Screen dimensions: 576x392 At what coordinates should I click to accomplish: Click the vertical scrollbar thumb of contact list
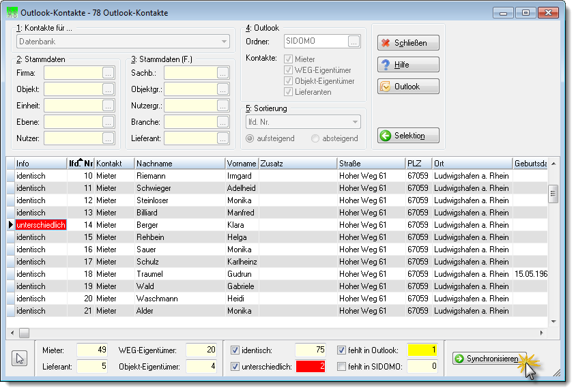(553, 194)
